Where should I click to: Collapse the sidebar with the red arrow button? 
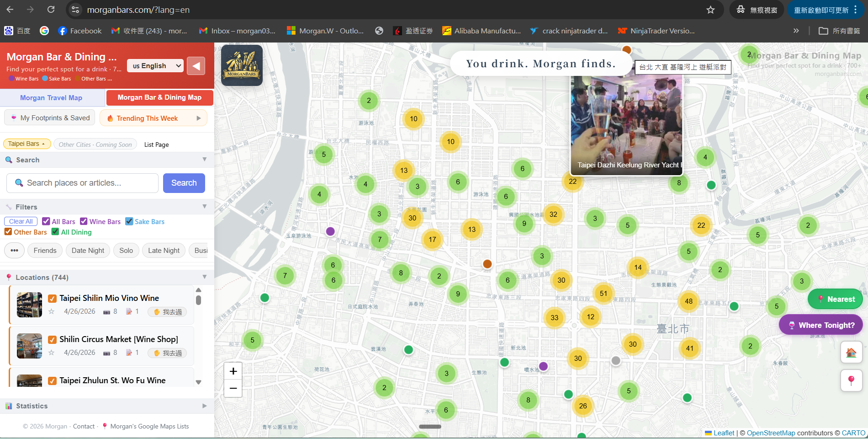[196, 66]
